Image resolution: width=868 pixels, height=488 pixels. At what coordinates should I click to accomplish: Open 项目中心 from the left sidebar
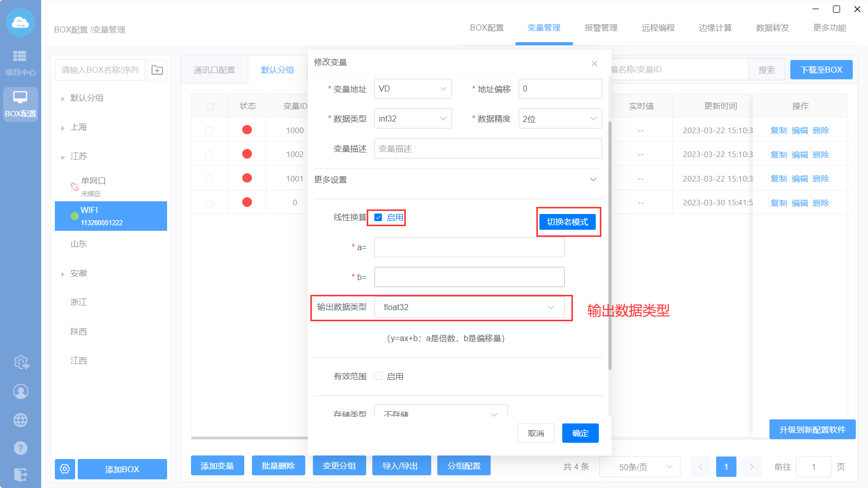[x=20, y=63]
